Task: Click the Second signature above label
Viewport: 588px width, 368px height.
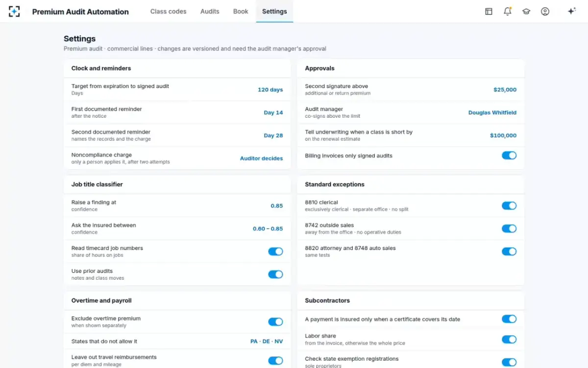Action: (x=336, y=86)
